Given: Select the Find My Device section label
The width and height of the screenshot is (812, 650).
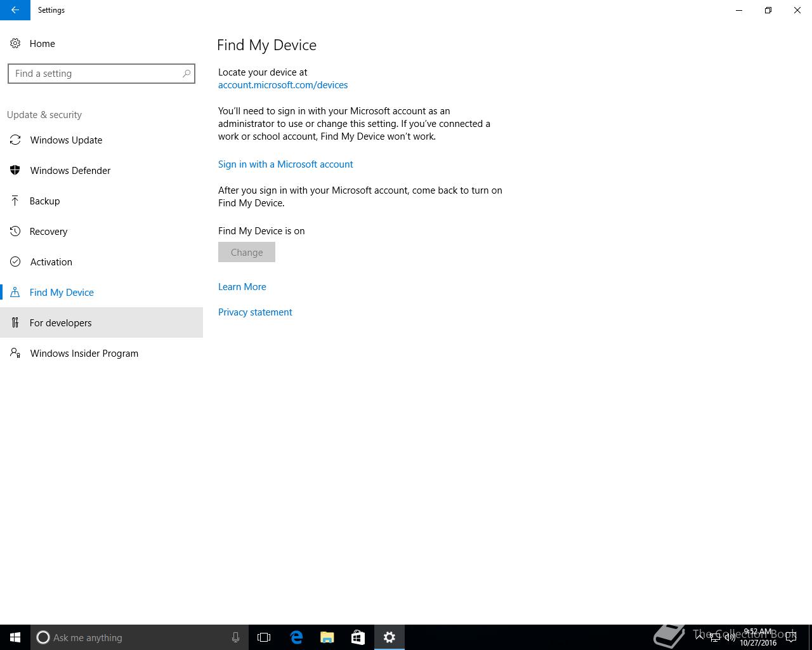Looking at the screenshot, I should (62, 293).
